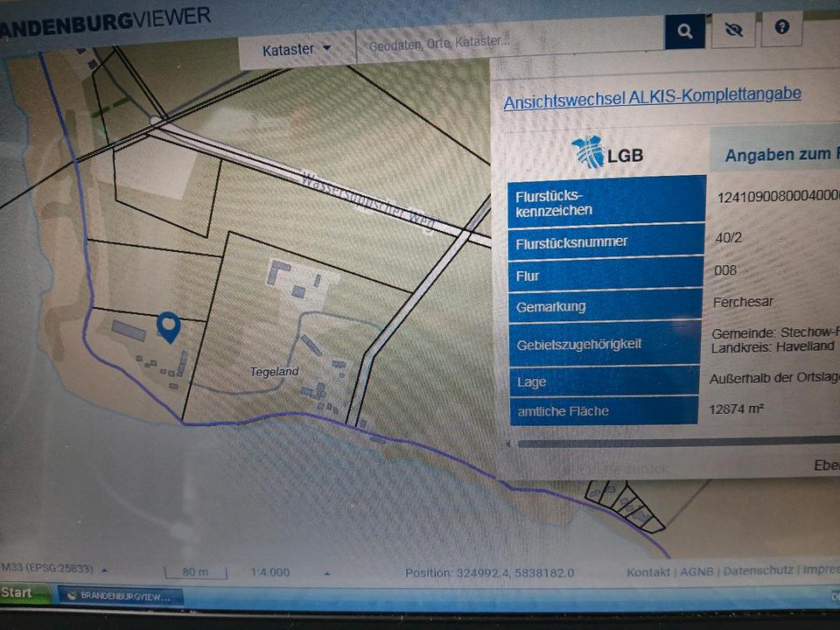Click the LGB logo in info panel
The width and height of the screenshot is (840, 630).
click(607, 153)
